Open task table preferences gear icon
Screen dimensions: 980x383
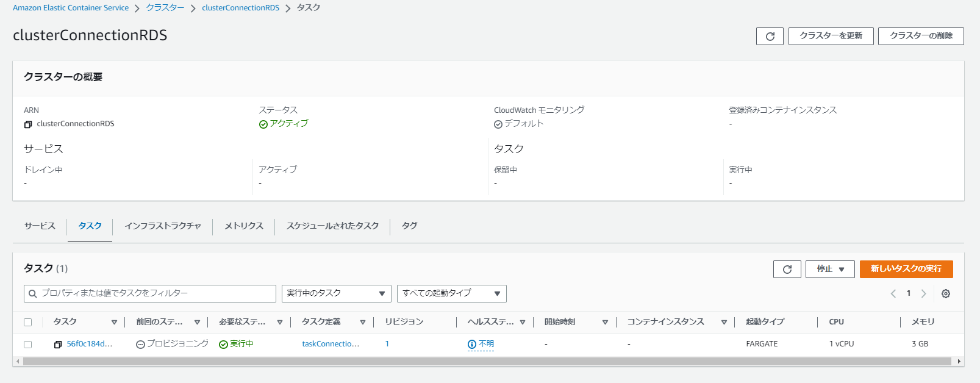pos(946,293)
